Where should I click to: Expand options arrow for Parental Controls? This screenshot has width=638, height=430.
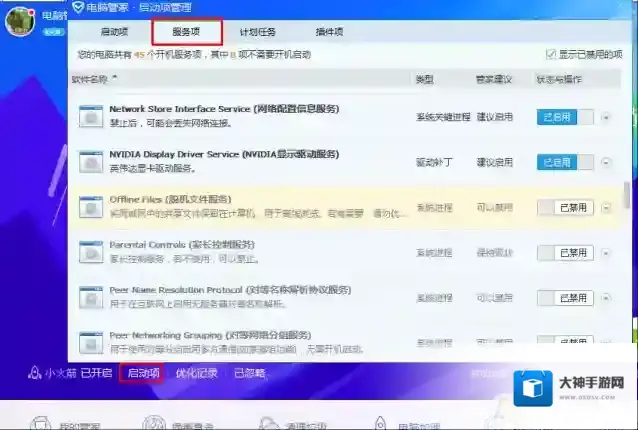tap(606, 253)
